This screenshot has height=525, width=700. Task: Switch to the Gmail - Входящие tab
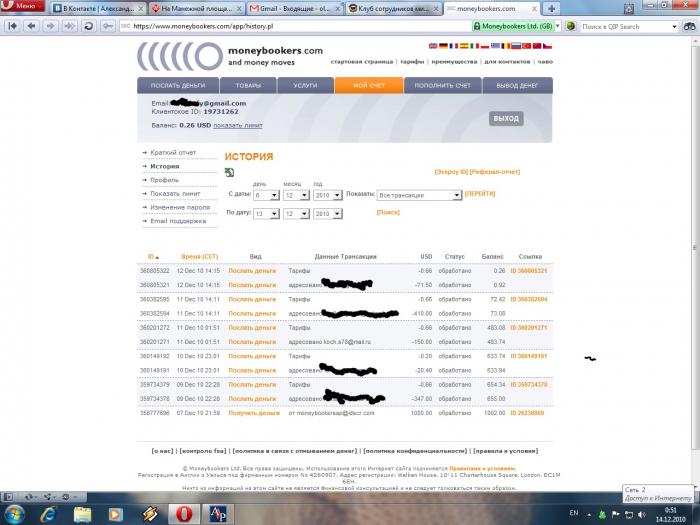pos(295,8)
